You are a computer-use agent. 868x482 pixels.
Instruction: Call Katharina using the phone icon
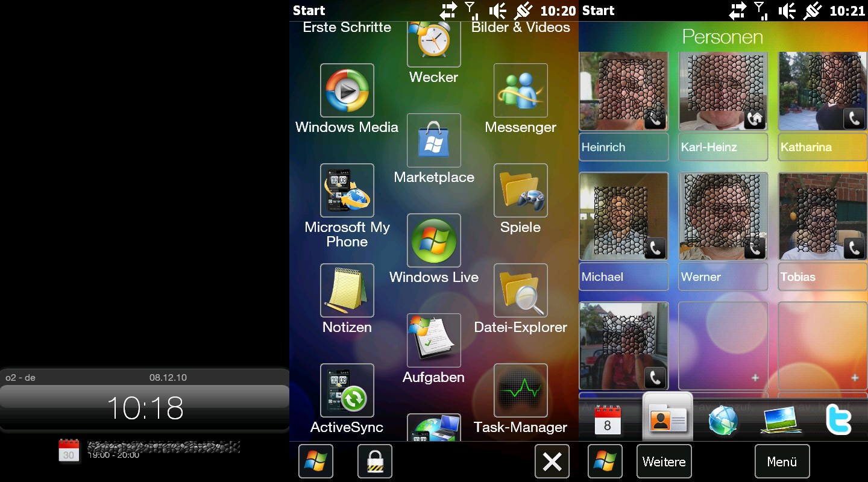point(854,119)
